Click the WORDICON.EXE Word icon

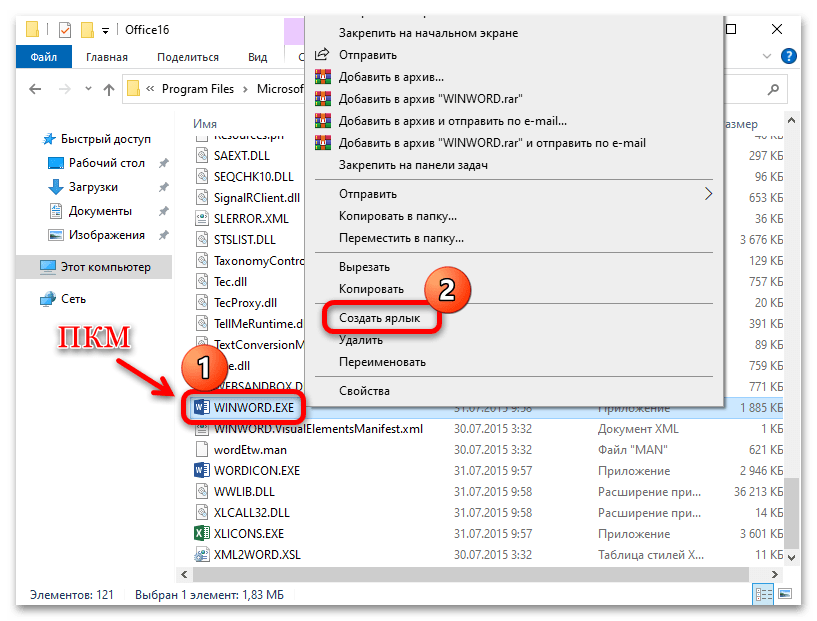202,470
